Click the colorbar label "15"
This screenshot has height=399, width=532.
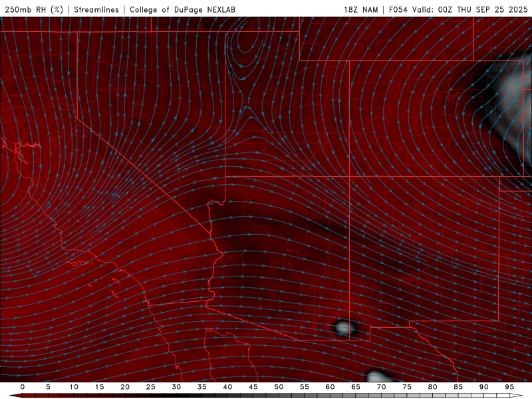pos(99,387)
